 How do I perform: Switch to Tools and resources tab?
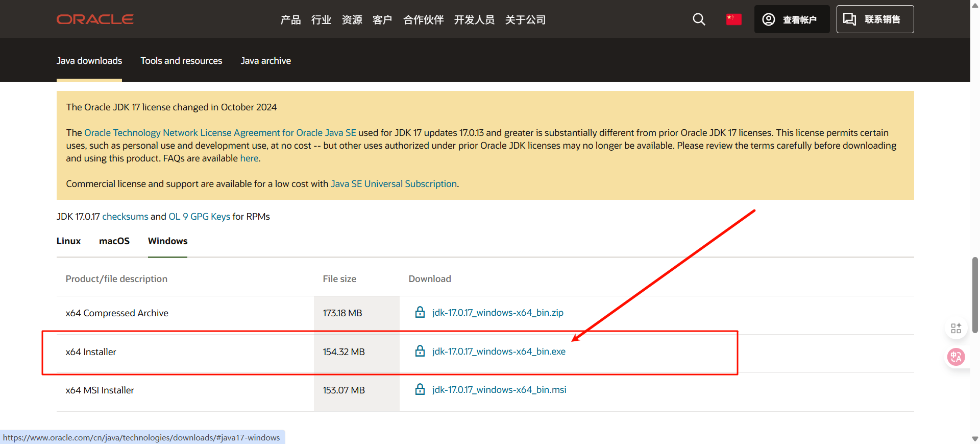click(x=181, y=61)
